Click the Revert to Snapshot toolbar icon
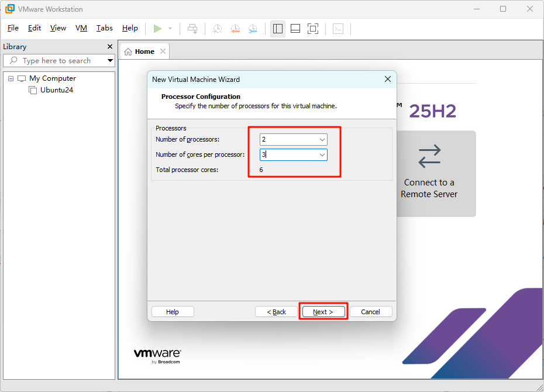Screen dimensions: 544x392 235,29
